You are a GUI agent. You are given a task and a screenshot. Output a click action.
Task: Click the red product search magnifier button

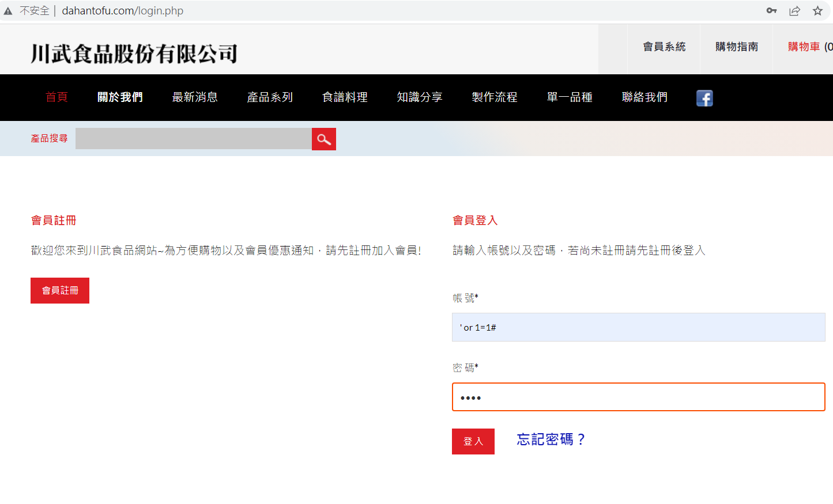point(324,139)
